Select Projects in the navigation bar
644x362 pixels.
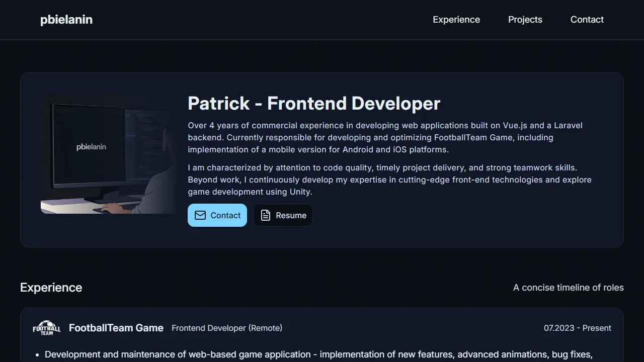coord(525,20)
